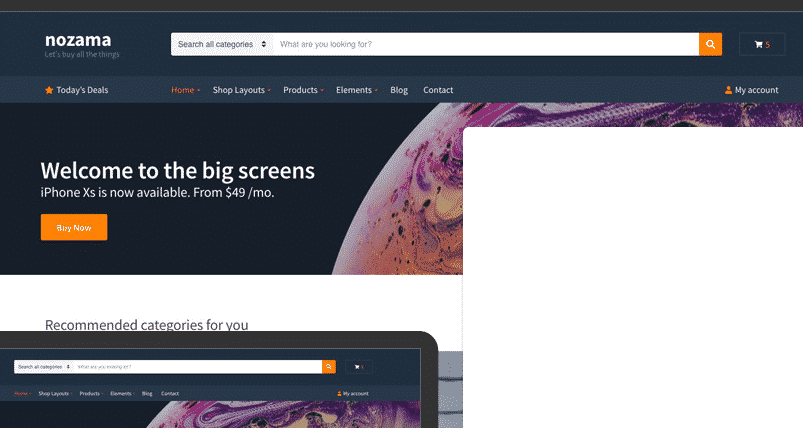
Task: Focus the 'What are you looking for?' search field
Action: (486, 45)
